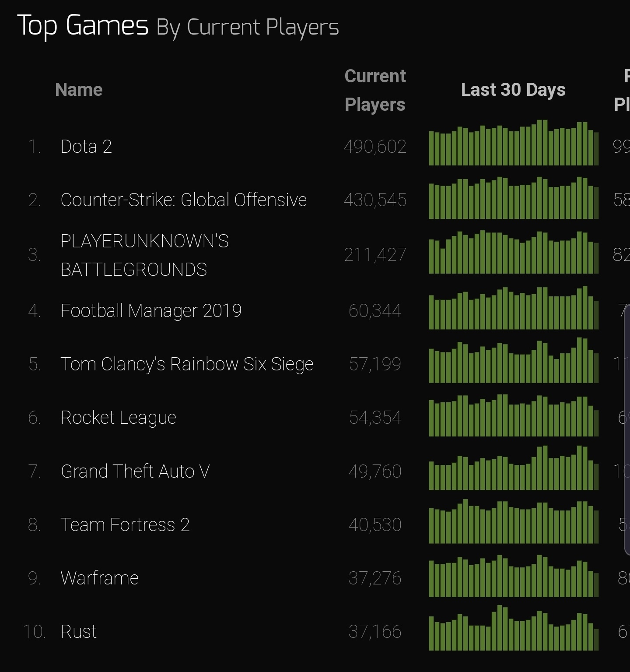630x672 pixels.
Task: Click the Dota 2 30-day bar chart
Action: pyautogui.click(x=514, y=143)
